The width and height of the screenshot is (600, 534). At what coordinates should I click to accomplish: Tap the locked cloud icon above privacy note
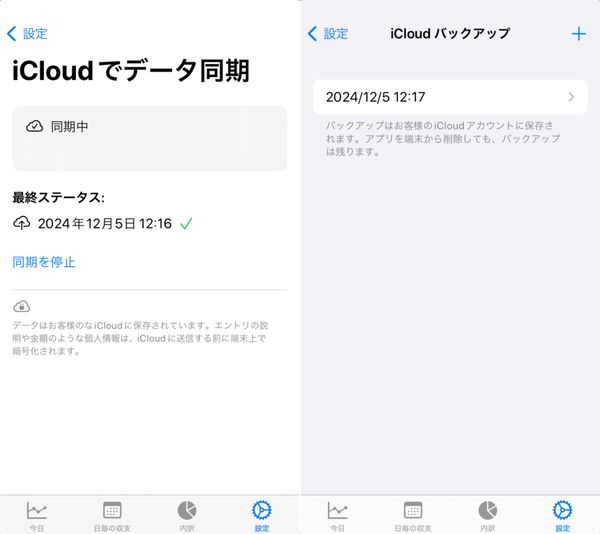(x=21, y=306)
